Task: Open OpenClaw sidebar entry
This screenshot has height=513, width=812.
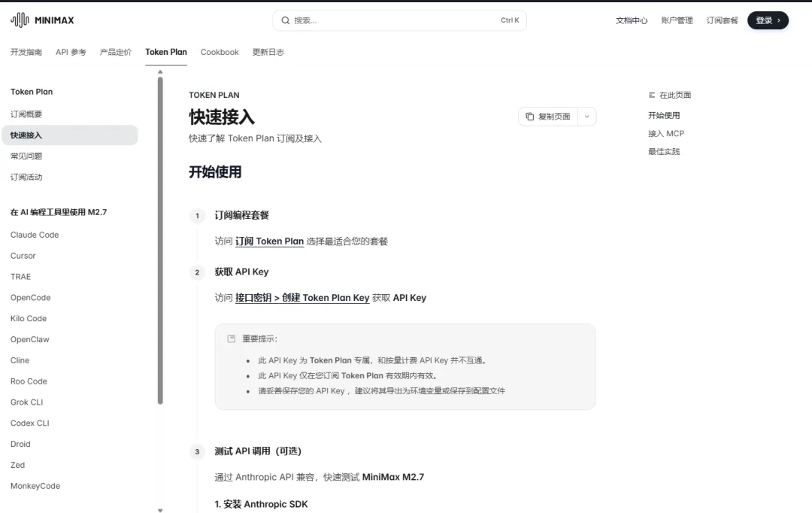Action: click(29, 339)
